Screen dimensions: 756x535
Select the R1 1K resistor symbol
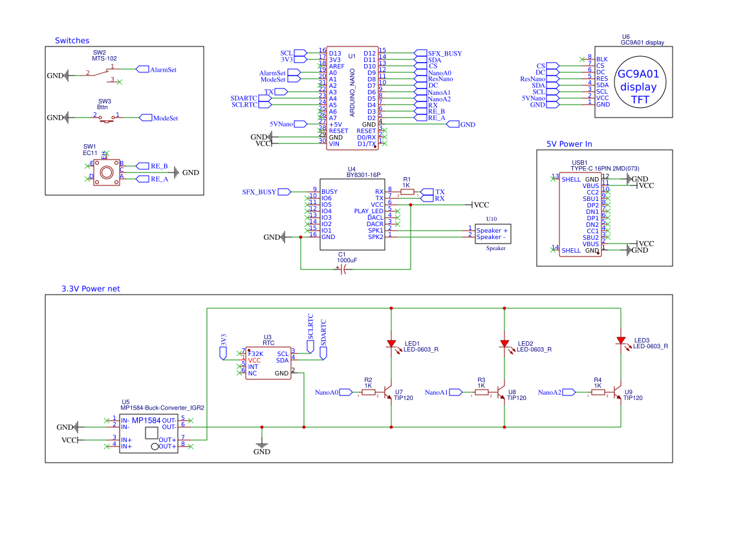pos(407,192)
